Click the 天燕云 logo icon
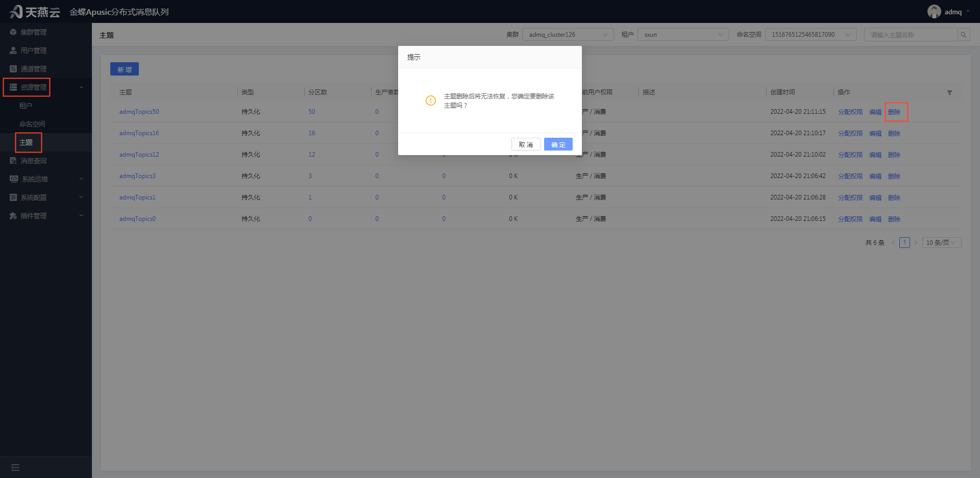The width and height of the screenshot is (980, 478). 16,11
